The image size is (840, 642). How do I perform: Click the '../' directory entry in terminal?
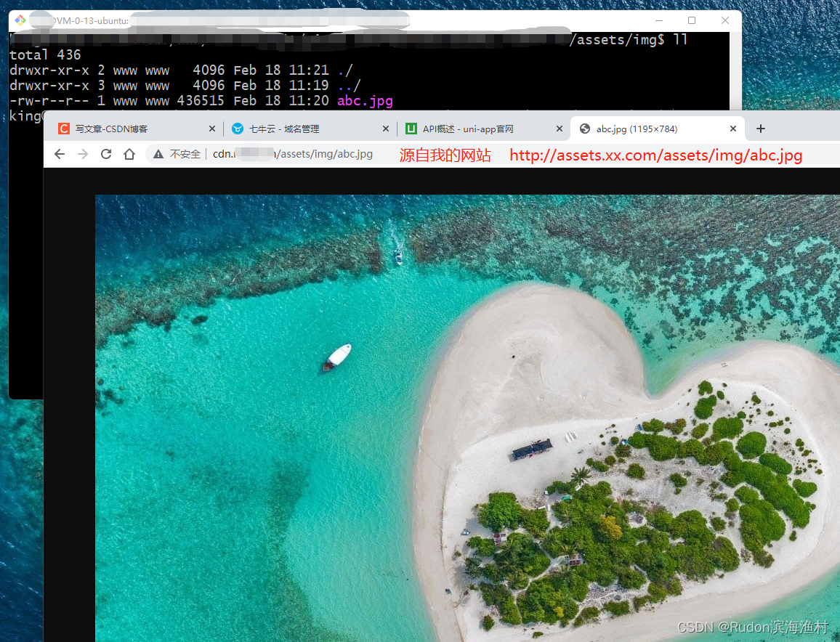pyautogui.click(x=349, y=85)
